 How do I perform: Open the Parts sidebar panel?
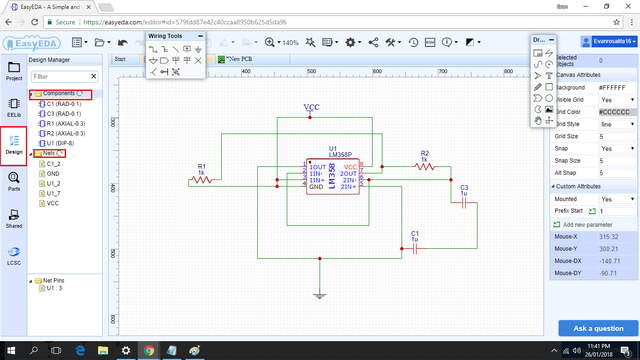(14, 182)
